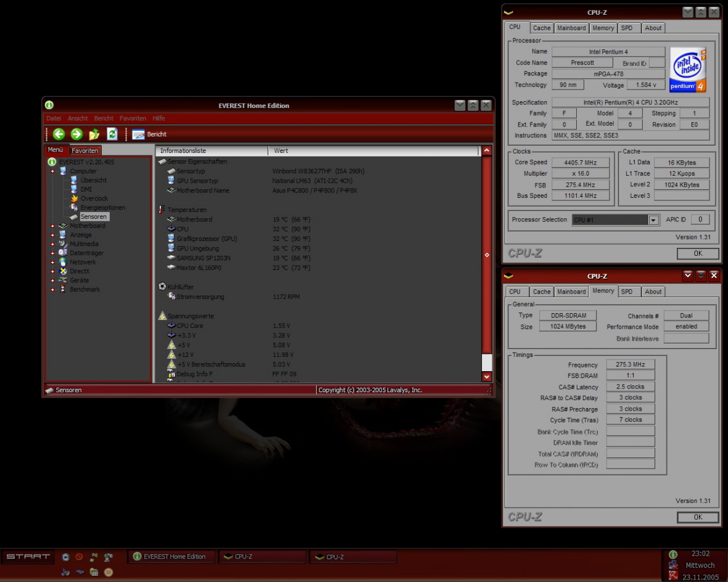The width and height of the screenshot is (728, 582).
Task: Collapse the Computer tree node
Action: click(52, 171)
